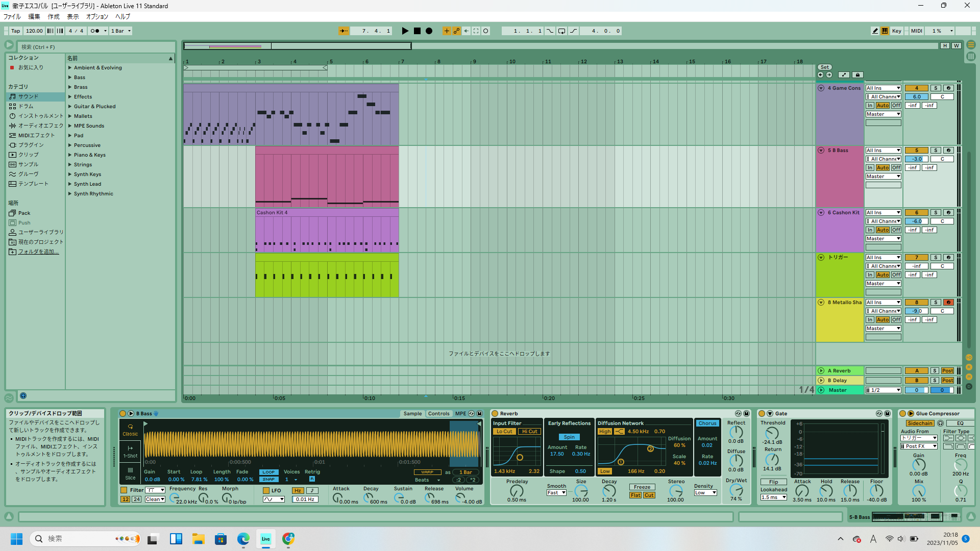Toggle the Chorus button in Reverb
Screen dimensions: 980x551
[x=707, y=423]
